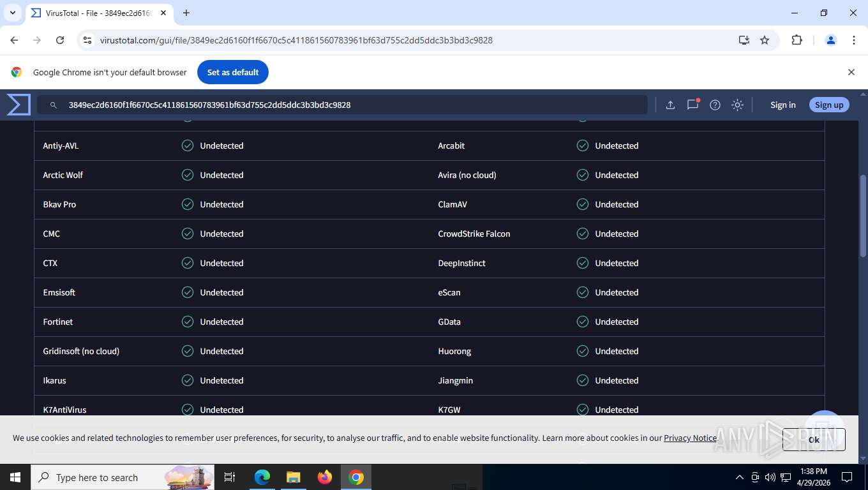Click the Sign up button
Viewport: 868px width, 490px height.
[x=829, y=105]
